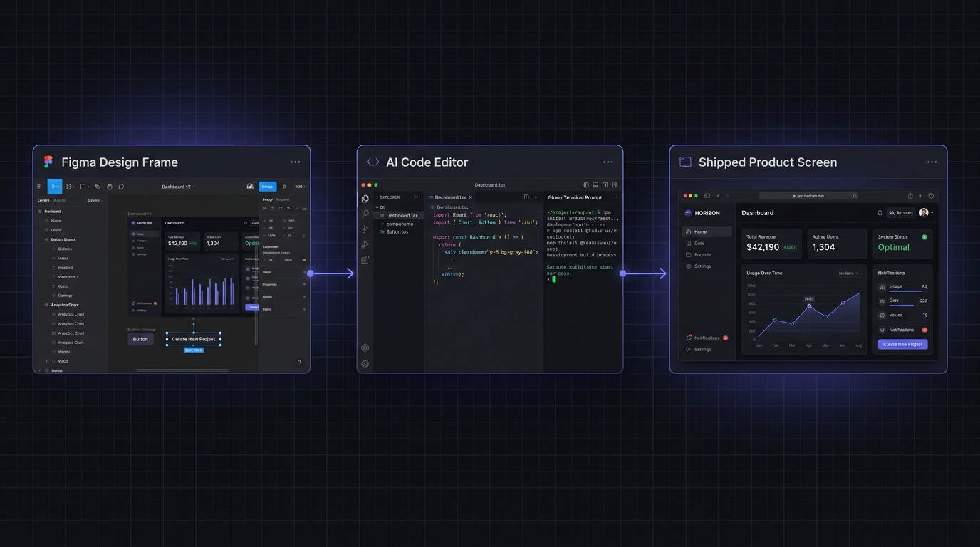Click the Present play icon in Figma
This screenshot has height=547, width=980.
pos(285,187)
